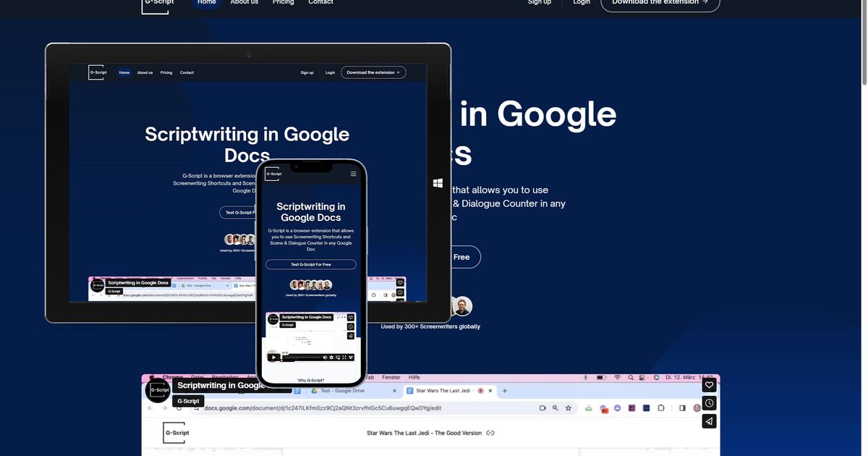Add main page video to Watch Later (clock icon)
This screenshot has width=868, height=456.
(x=709, y=403)
